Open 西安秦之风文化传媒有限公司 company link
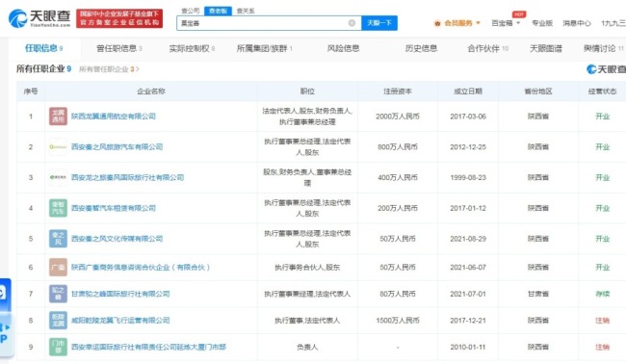Viewport: 626px width, 364px height. click(x=117, y=239)
